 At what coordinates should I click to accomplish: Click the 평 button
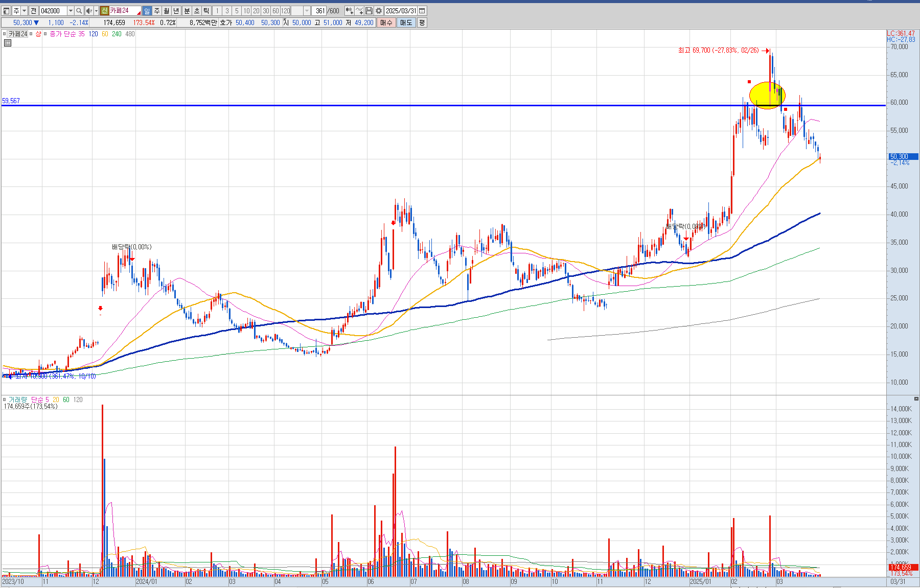pos(422,22)
